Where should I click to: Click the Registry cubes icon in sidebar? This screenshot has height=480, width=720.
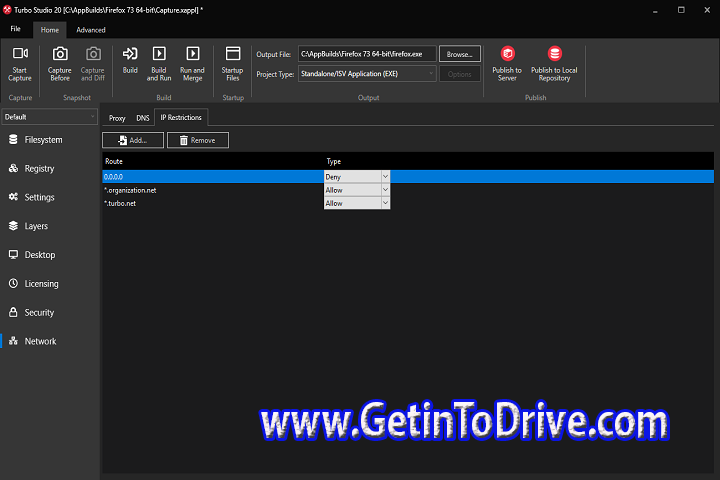(13, 168)
